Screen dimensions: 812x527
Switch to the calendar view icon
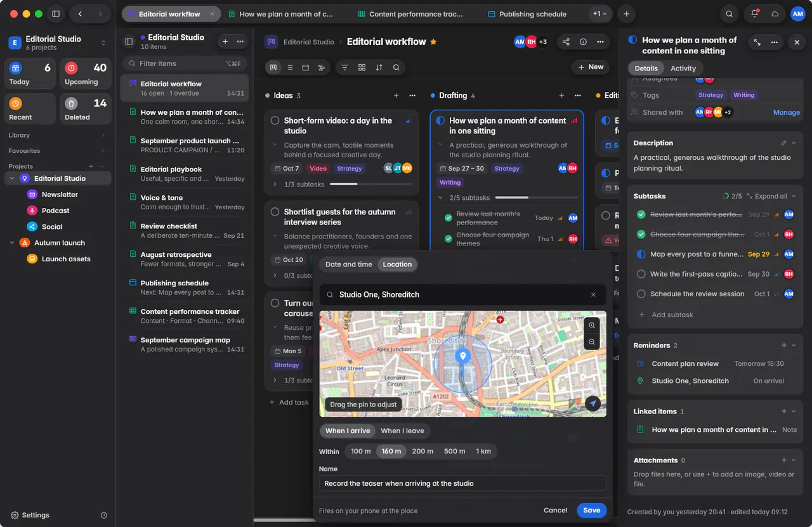coord(306,67)
